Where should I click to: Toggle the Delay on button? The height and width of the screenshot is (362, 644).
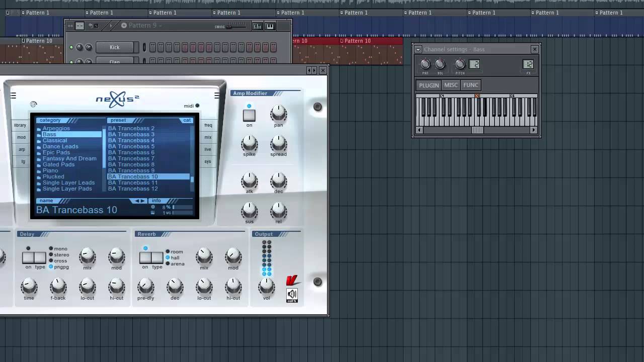[28, 258]
